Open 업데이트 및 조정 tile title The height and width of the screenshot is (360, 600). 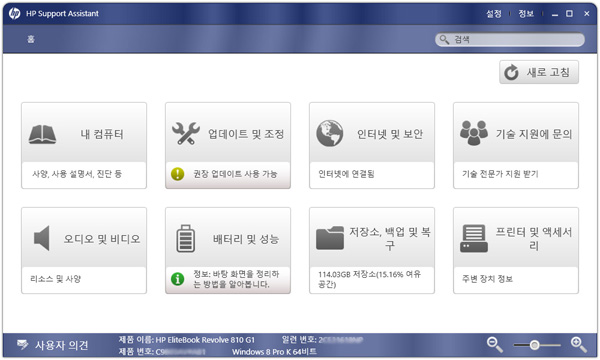[246, 134]
